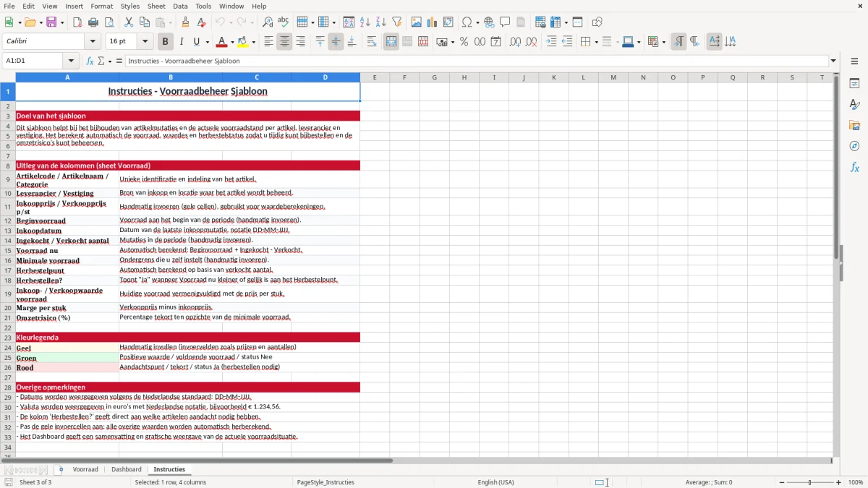Toggle Bold formatting
868x488 pixels.
(x=166, y=42)
